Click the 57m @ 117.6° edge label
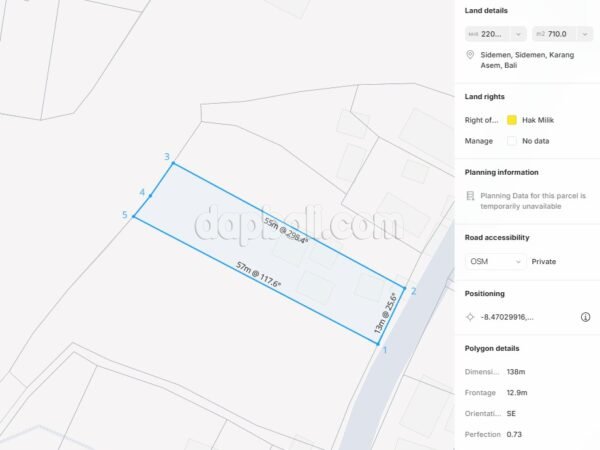 [x=258, y=274]
